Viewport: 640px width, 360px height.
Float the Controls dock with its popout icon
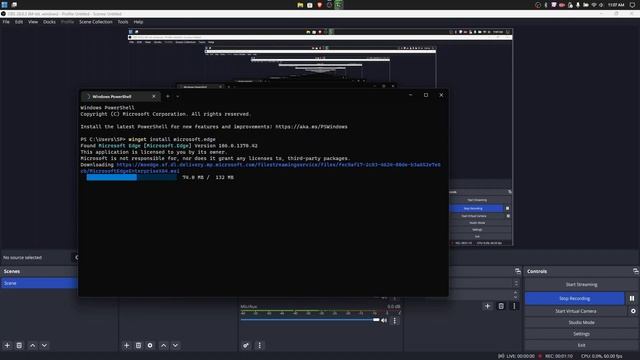(636, 271)
